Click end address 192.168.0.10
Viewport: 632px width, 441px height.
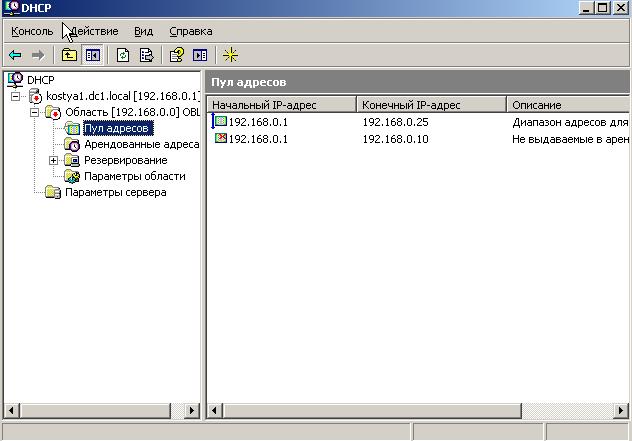[395, 139]
